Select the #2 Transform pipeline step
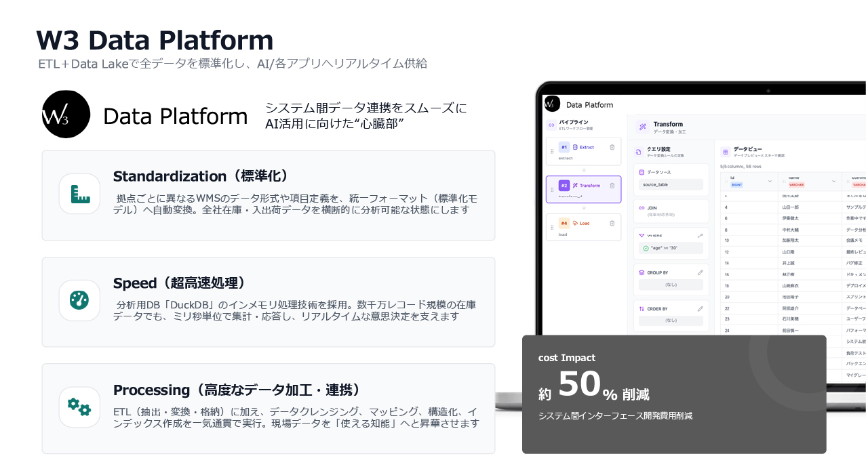The width and height of the screenshot is (868, 475). [x=583, y=189]
